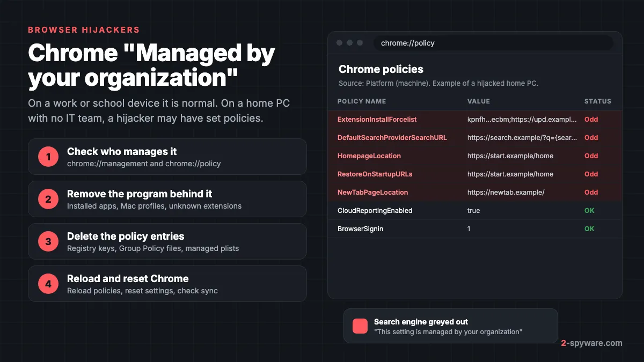Open the Delete the policy entries step
The height and width of the screenshot is (362, 644).
tap(167, 241)
